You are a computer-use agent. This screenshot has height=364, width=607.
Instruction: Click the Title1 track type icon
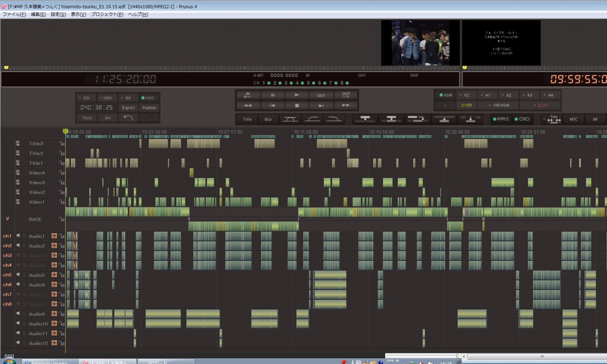click(x=18, y=163)
